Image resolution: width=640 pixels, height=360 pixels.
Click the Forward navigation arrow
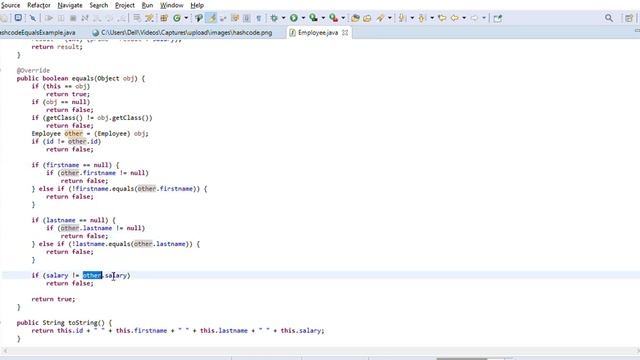point(474,18)
